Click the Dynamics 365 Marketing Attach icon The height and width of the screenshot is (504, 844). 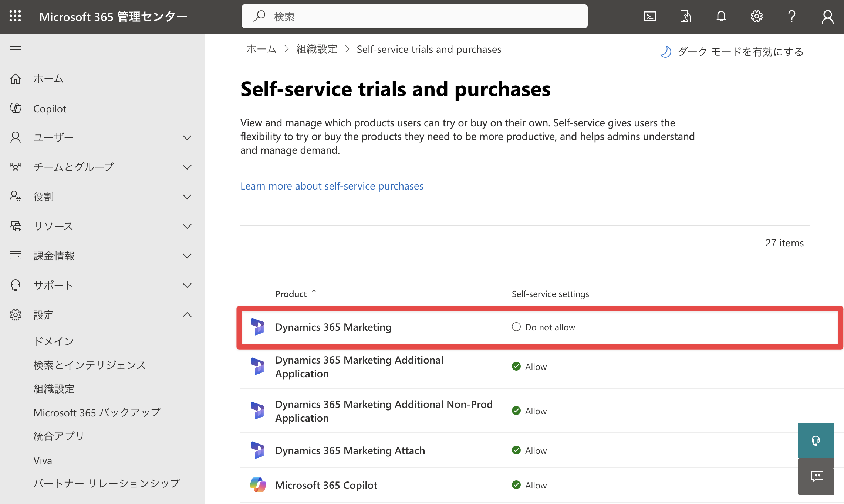pyautogui.click(x=258, y=450)
